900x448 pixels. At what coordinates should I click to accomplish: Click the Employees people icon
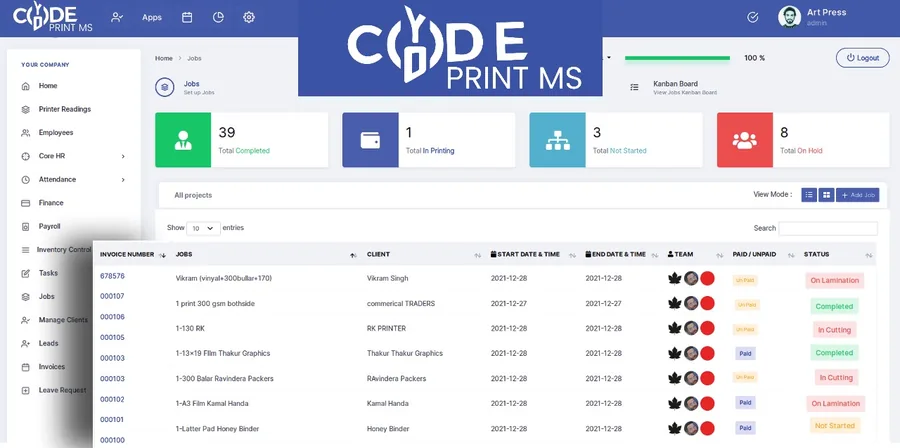25,133
